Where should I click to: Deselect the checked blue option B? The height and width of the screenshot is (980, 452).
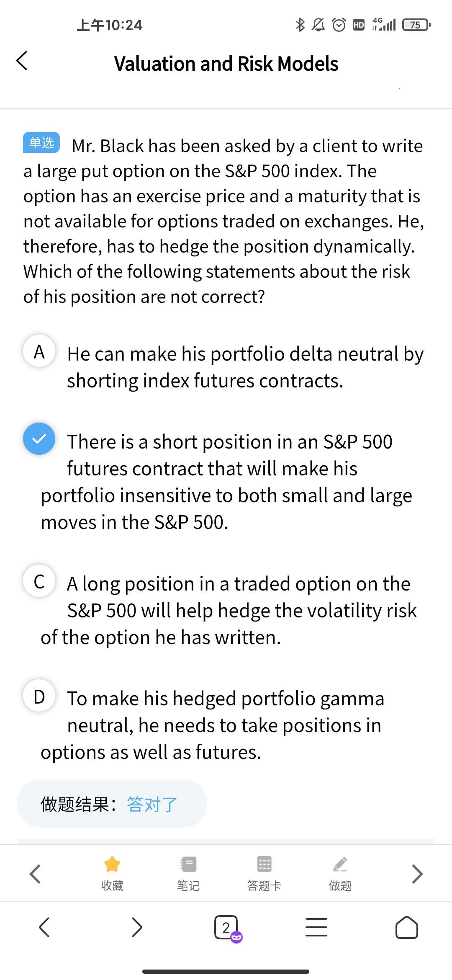pos(39,439)
